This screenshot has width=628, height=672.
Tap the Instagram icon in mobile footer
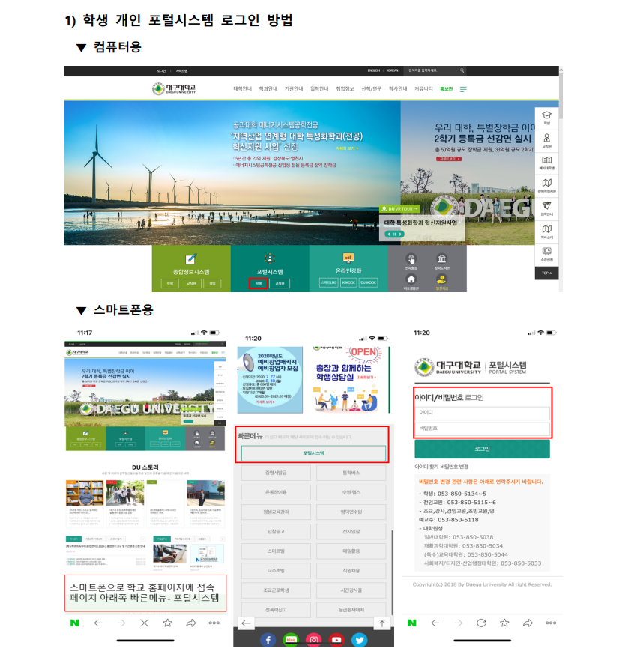coord(315,639)
